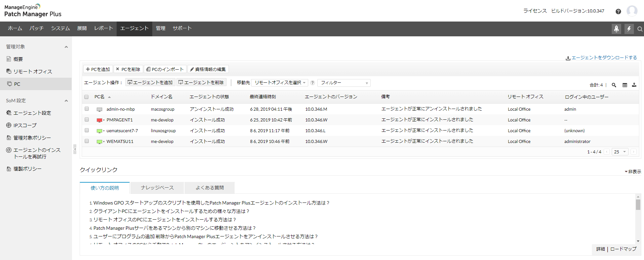Image resolution: width=644 pixels, height=260 pixels.
Task: Click the PCを削除 button
Action: pyautogui.click(x=128, y=69)
